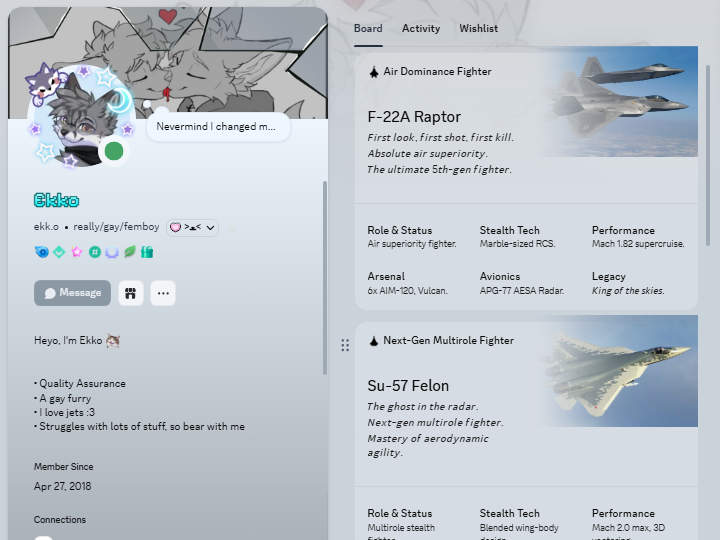The height and width of the screenshot is (540, 720).
Task: Click the pink star badge
Action: coord(77,252)
